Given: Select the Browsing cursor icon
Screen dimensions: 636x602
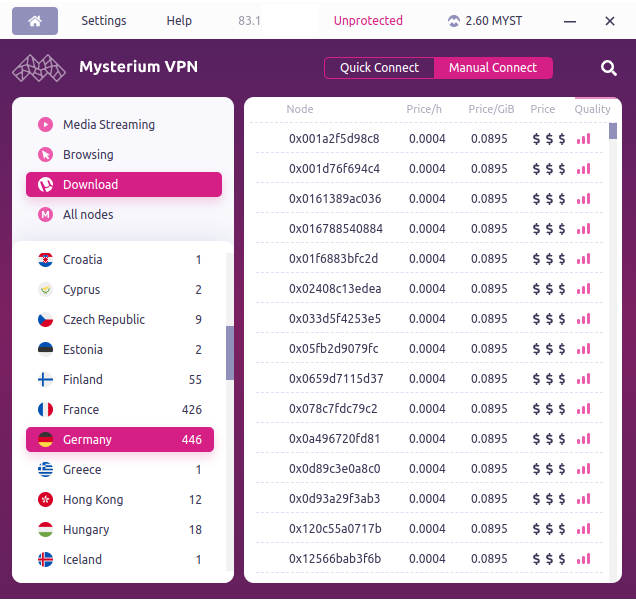Looking at the screenshot, I should (x=45, y=155).
